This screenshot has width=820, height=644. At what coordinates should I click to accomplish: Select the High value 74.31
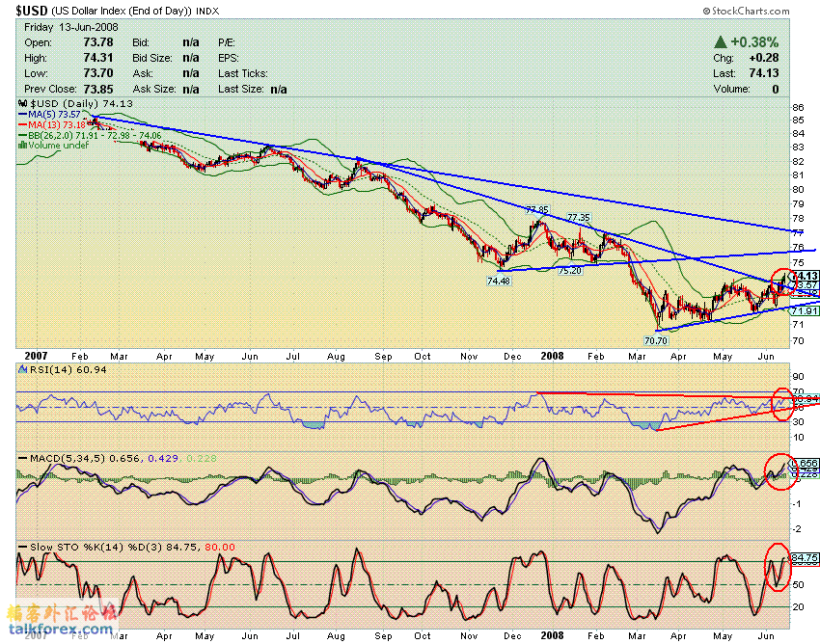coord(98,58)
